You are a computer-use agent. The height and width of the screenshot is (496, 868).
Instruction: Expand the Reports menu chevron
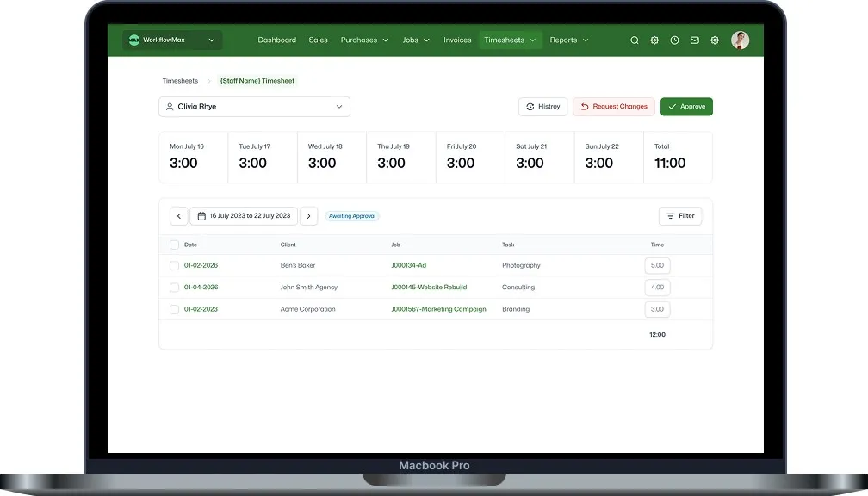coord(586,40)
